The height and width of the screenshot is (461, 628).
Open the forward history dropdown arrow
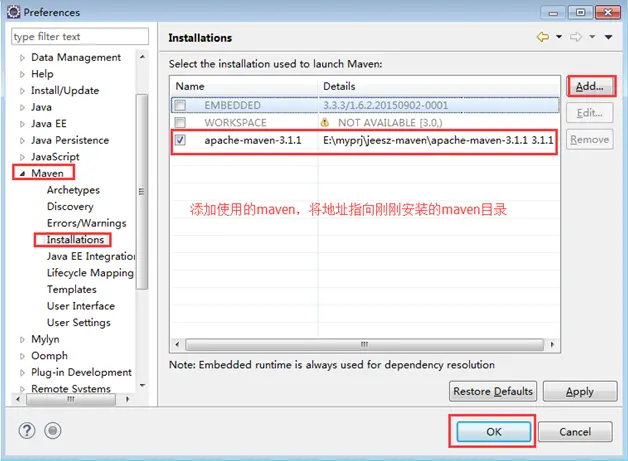tap(592, 37)
